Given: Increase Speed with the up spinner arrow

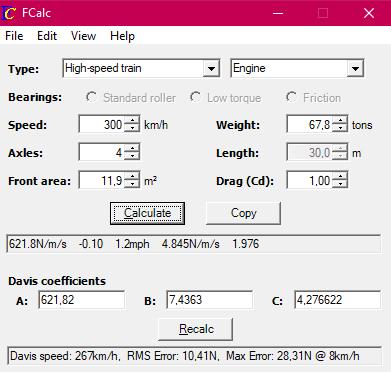Looking at the screenshot, I should pos(132,121).
